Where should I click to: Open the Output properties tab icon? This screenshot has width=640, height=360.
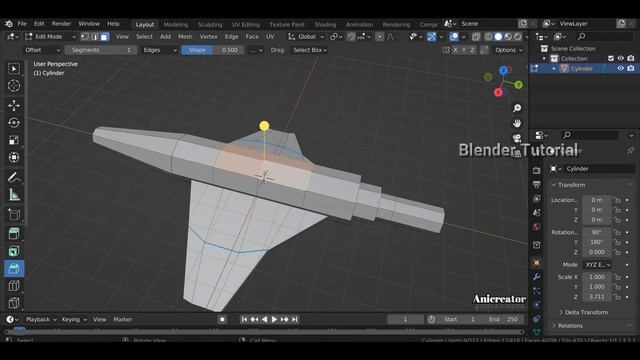click(536, 184)
